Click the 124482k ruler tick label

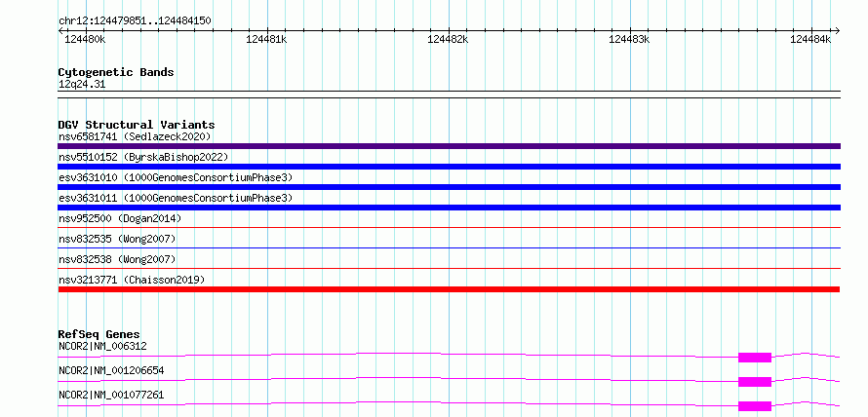click(x=449, y=39)
